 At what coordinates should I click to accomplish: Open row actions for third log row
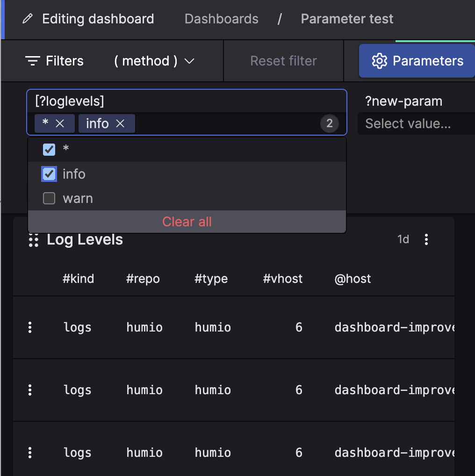coord(30,453)
